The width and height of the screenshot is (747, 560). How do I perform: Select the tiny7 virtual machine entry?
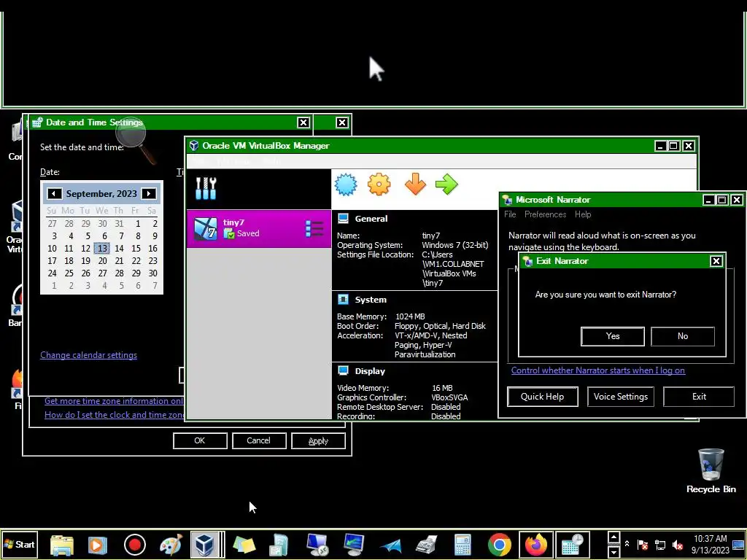point(259,228)
